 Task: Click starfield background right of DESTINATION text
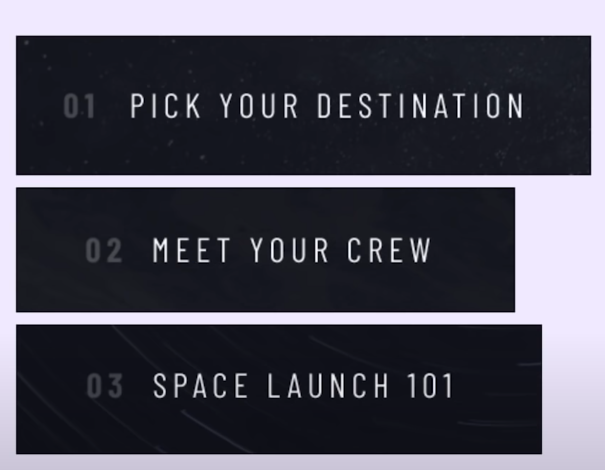point(558,106)
